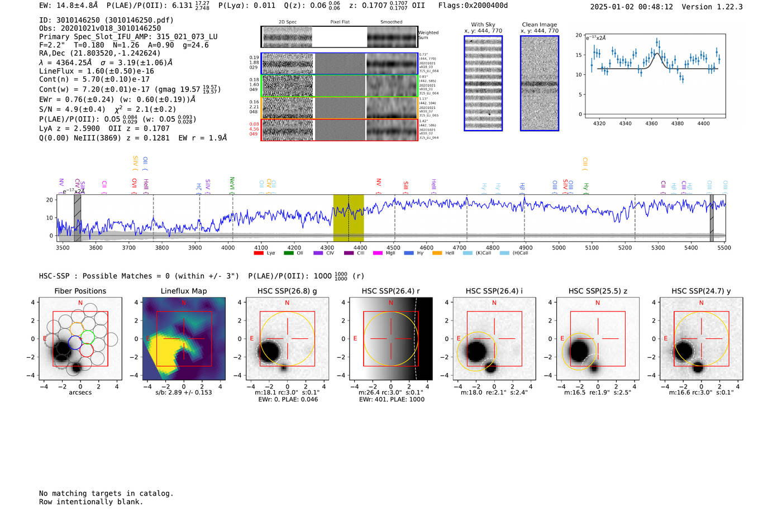Click the m:16.5 re:1.9" s:2.5" caption
Viewport: 782px width, 532px height.
(598, 392)
